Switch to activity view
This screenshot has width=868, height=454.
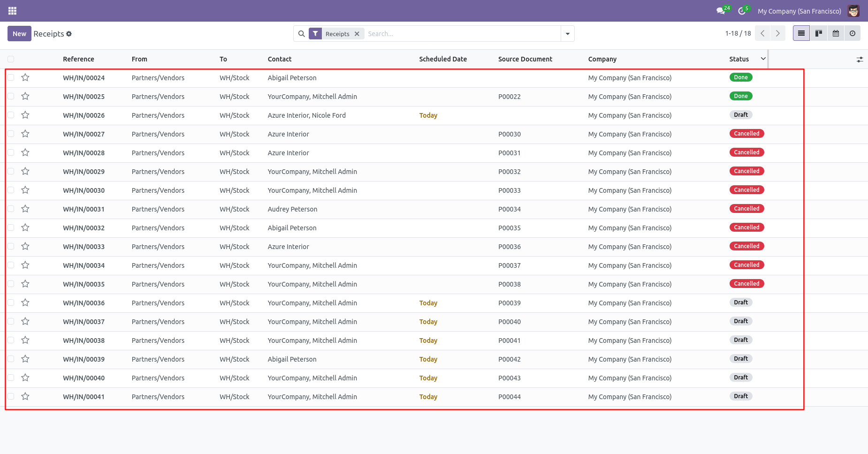853,33
